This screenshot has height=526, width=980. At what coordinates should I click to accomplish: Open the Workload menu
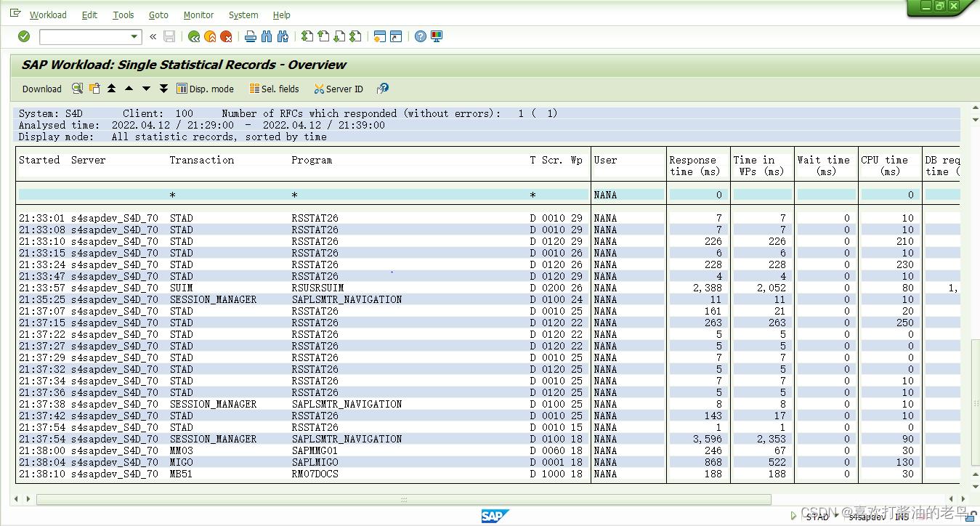(x=48, y=15)
